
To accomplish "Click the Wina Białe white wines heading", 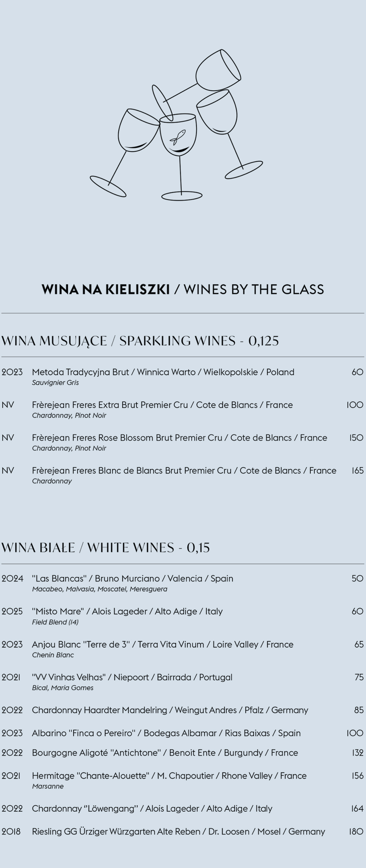I will pos(106,547).
